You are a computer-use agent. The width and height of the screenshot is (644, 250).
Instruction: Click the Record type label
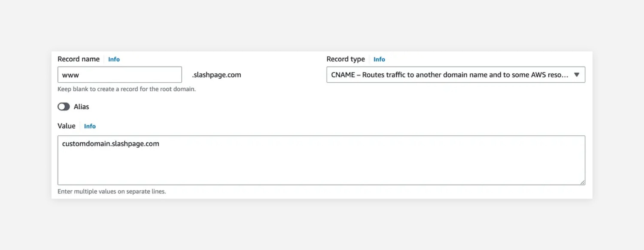tap(345, 59)
